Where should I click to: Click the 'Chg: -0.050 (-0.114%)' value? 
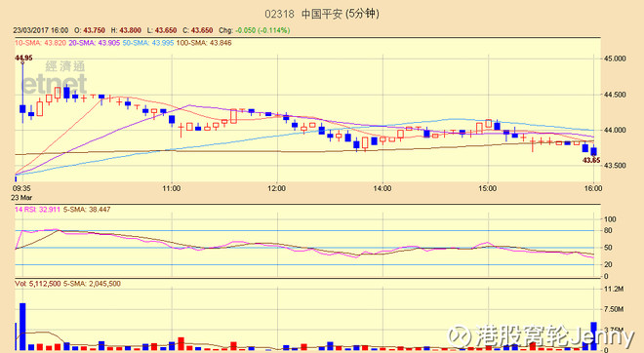tap(255, 30)
